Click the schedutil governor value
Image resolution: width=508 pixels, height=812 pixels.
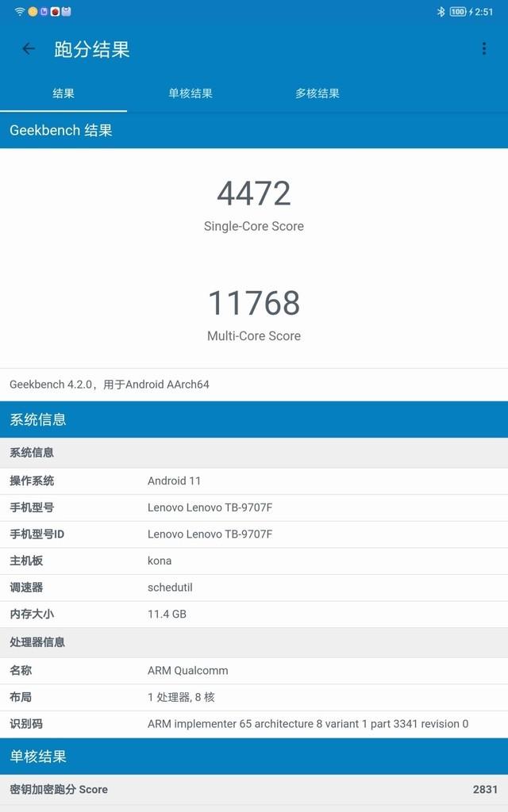(170, 588)
